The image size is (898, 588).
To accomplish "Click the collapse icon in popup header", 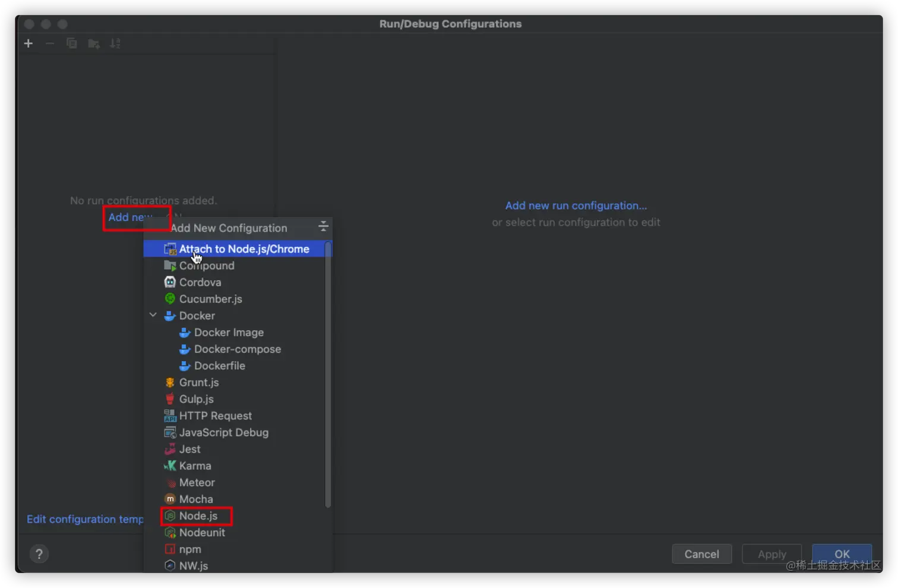I will 323,227.
